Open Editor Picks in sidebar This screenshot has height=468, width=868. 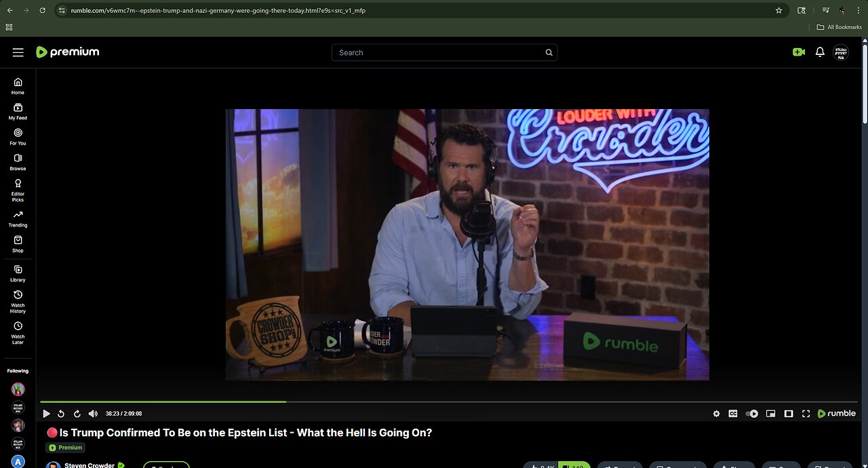coord(18,191)
